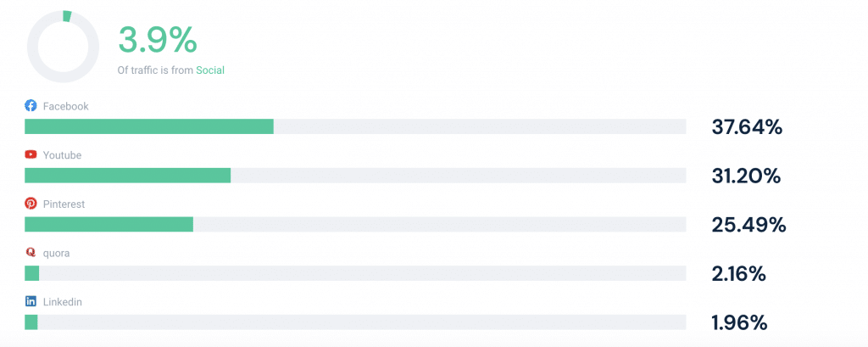This screenshot has width=868, height=347.
Task: Open the Linkedin source label
Action: 63,302
